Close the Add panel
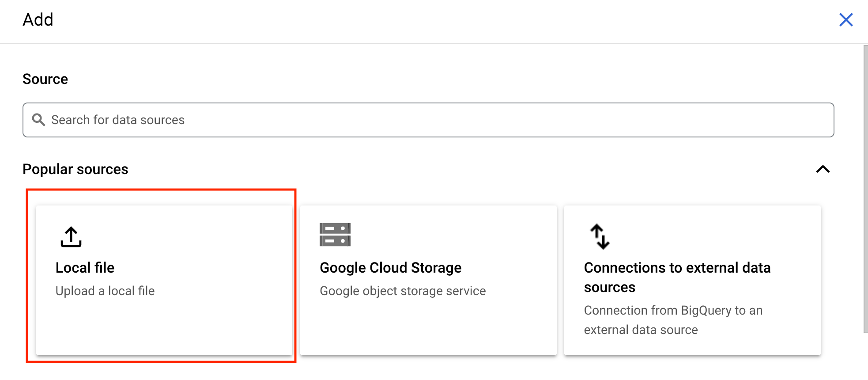868x380 pixels. (845, 20)
